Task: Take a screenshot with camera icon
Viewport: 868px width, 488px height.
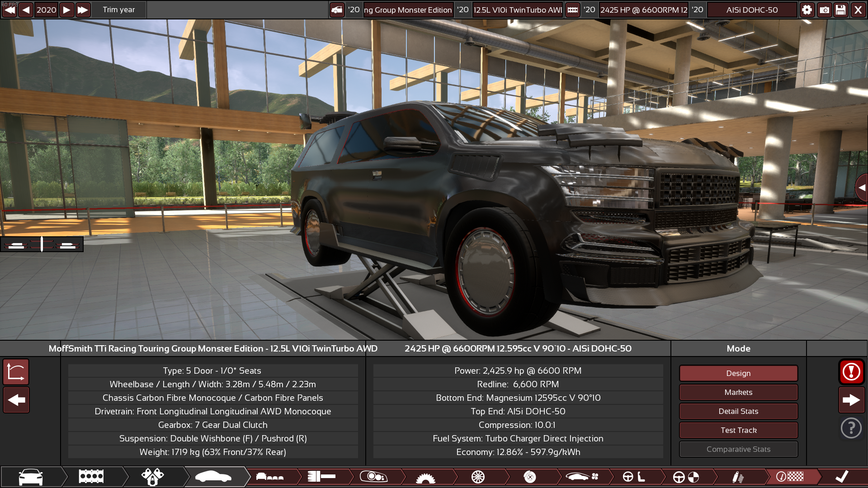Action: tap(824, 9)
